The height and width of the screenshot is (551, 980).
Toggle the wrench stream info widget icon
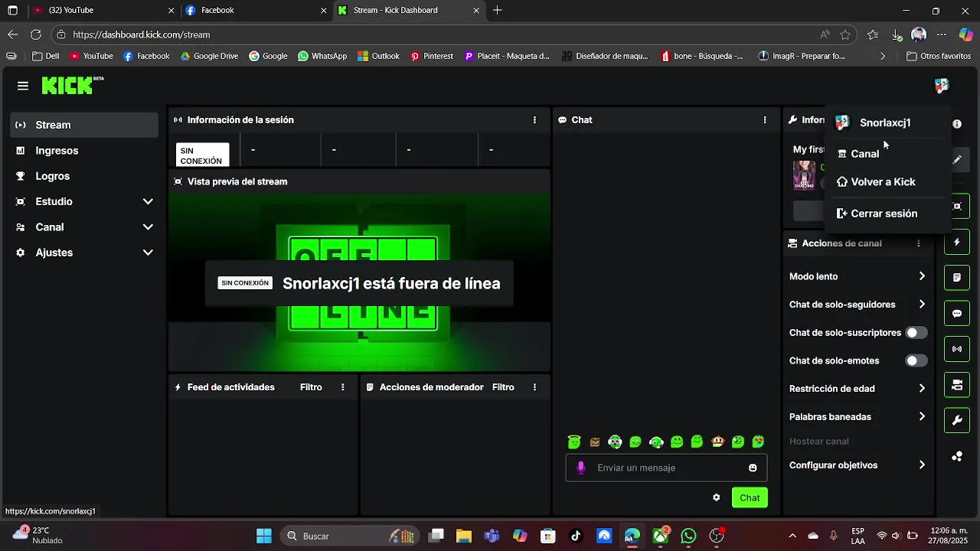click(x=957, y=420)
